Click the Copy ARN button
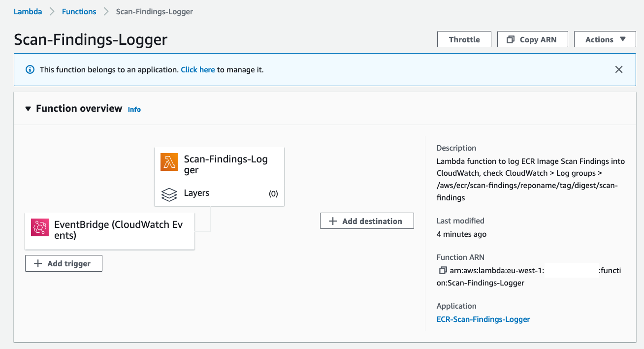The image size is (644, 349). tap(532, 39)
